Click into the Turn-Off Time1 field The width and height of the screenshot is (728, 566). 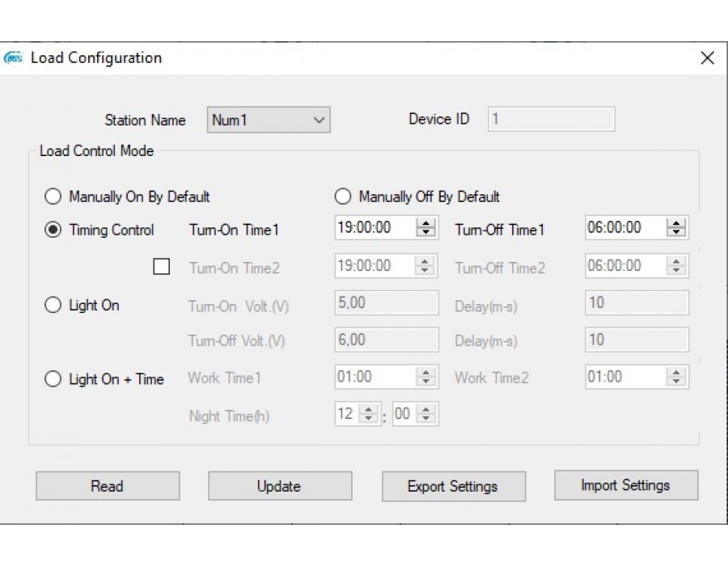point(624,228)
